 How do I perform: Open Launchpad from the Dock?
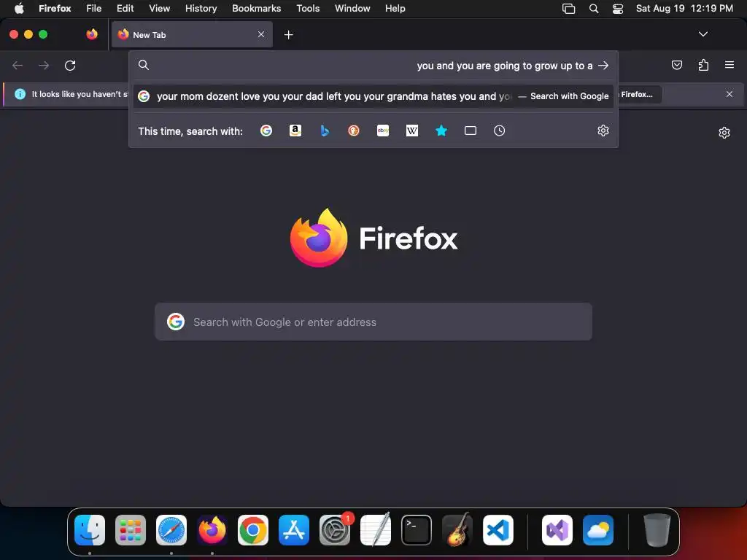pos(131,530)
